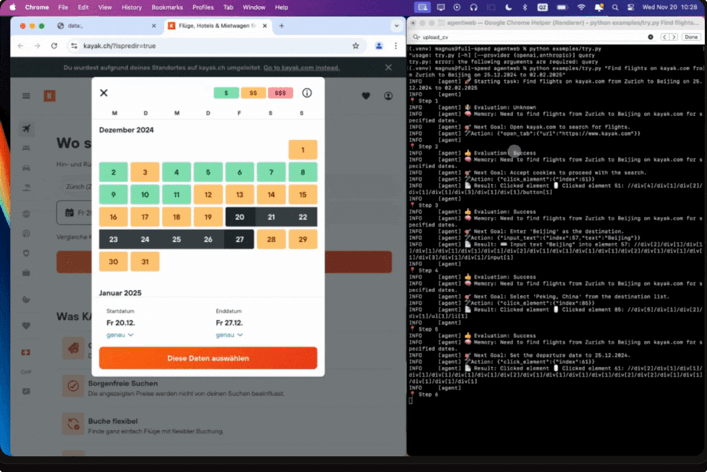Click Done in terminal search bar

[x=691, y=37]
